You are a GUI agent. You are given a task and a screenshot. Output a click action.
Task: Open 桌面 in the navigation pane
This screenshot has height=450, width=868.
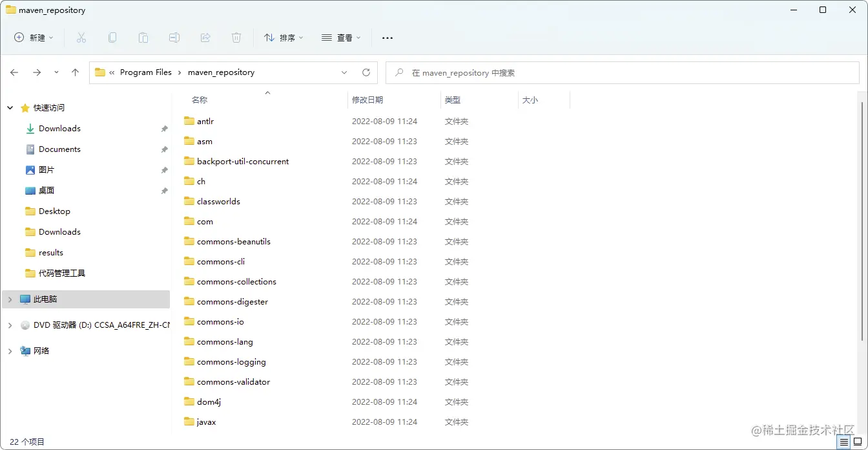coord(46,191)
